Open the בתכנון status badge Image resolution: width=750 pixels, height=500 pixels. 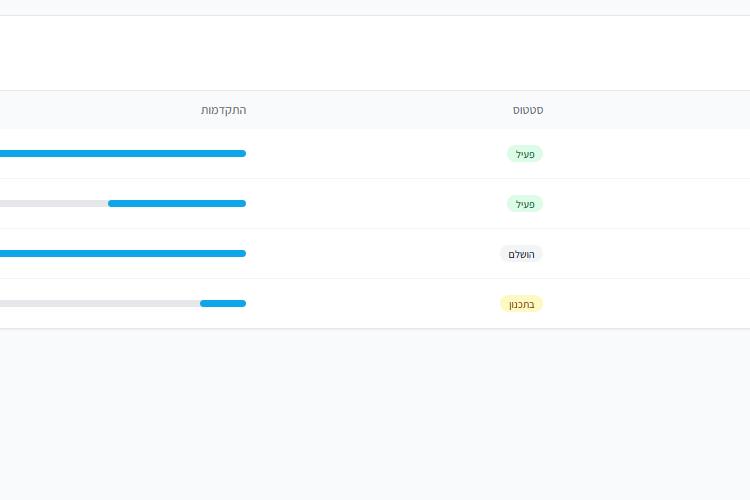(521, 304)
